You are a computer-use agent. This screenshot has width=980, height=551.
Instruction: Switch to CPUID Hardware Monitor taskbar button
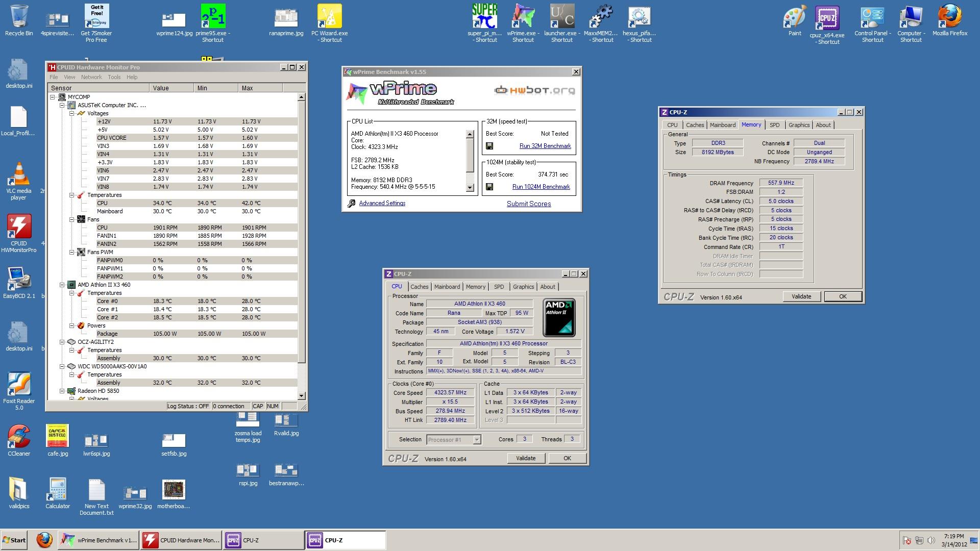click(181, 540)
